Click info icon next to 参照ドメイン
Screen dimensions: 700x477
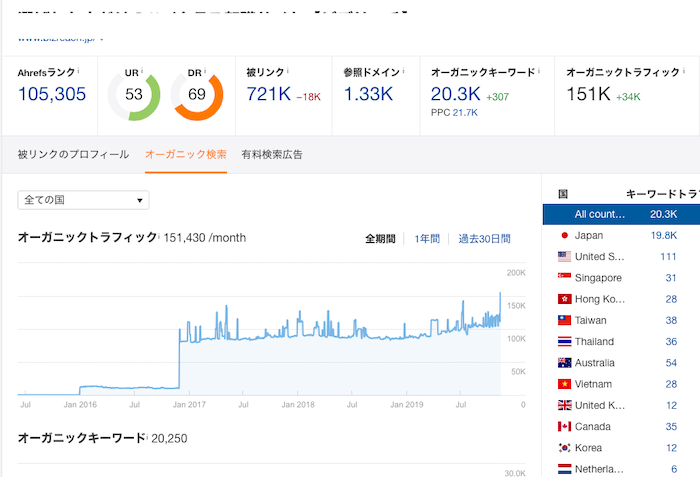[x=404, y=71]
